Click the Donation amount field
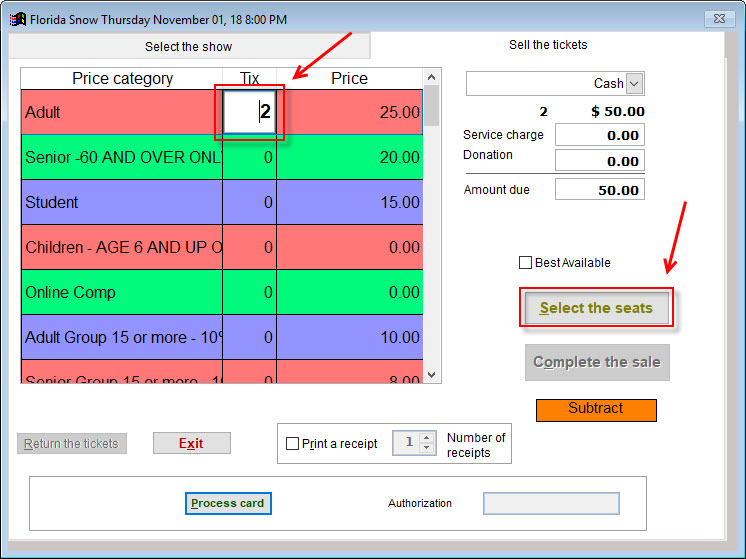 [599, 161]
